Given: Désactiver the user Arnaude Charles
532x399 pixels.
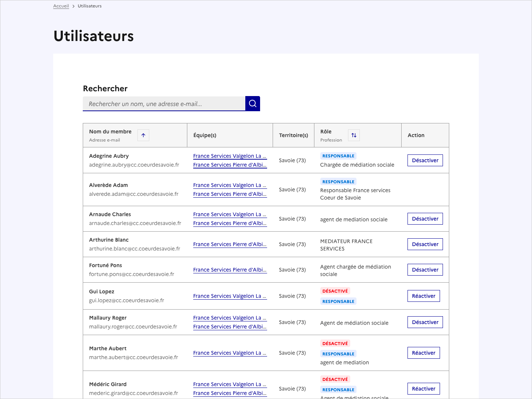Looking at the screenshot, I should pos(425,218).
